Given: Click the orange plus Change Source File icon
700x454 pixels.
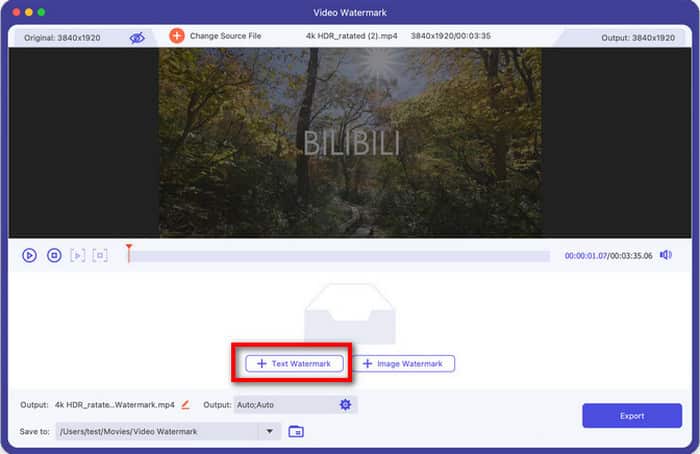Looking at the screenshot, I should 177,36.
